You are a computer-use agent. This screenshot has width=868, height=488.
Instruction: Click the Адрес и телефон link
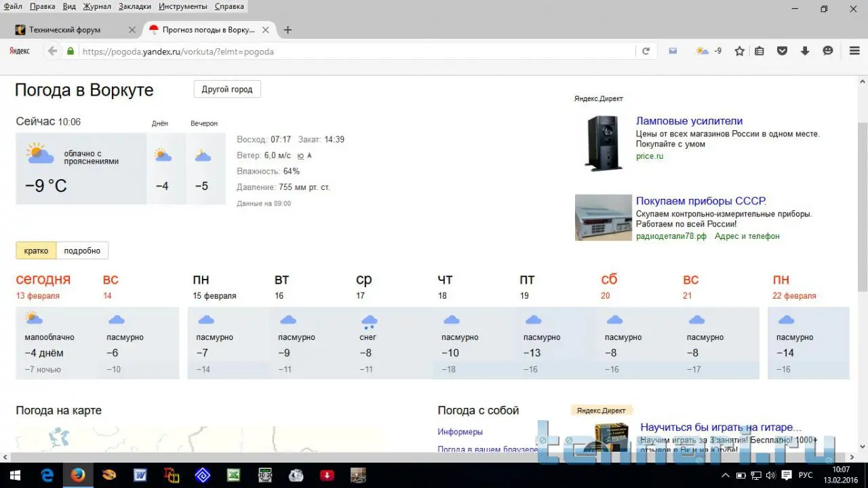click(x=747, y=236)
